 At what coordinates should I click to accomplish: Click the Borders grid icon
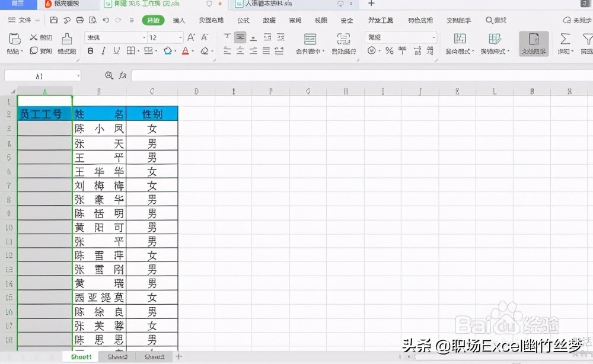(x=130, y=52)
